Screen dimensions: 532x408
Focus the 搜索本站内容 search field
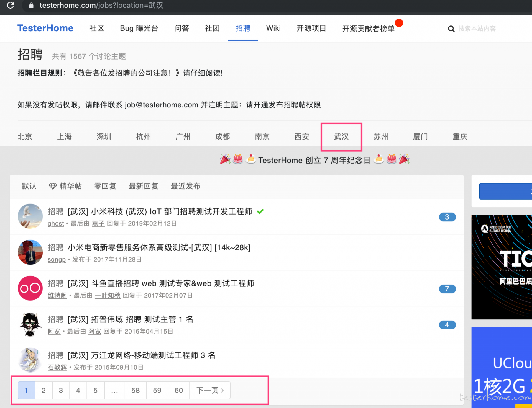tap(477, 29)
